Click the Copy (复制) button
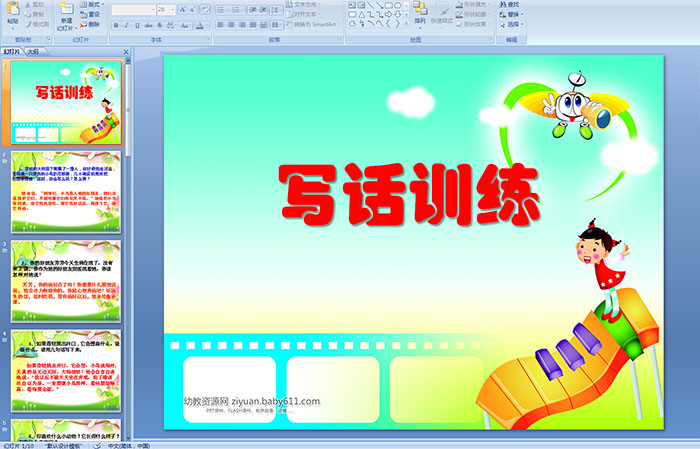700x449 pixels. 35,14
